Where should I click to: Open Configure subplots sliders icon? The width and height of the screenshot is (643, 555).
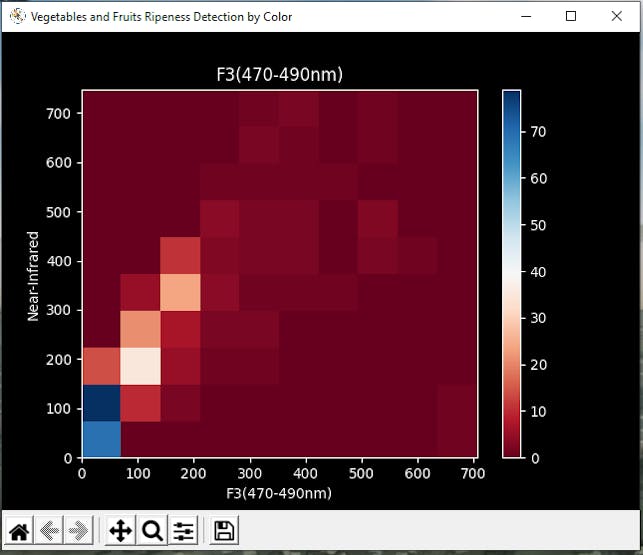coord(183,531)
